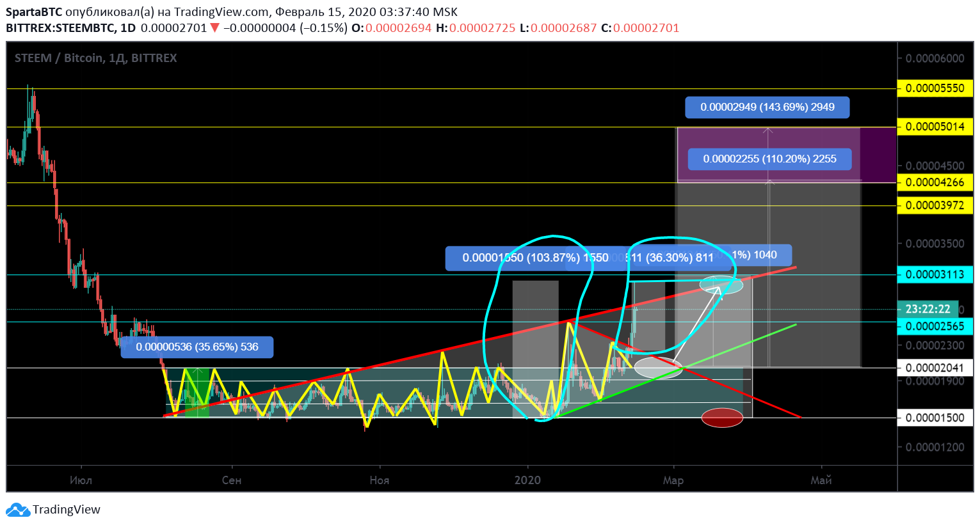Image resolution: width=980 pixels, height=527 pixels.
Task: Click the open value O:0.00002694
Action: coord(391,28)
